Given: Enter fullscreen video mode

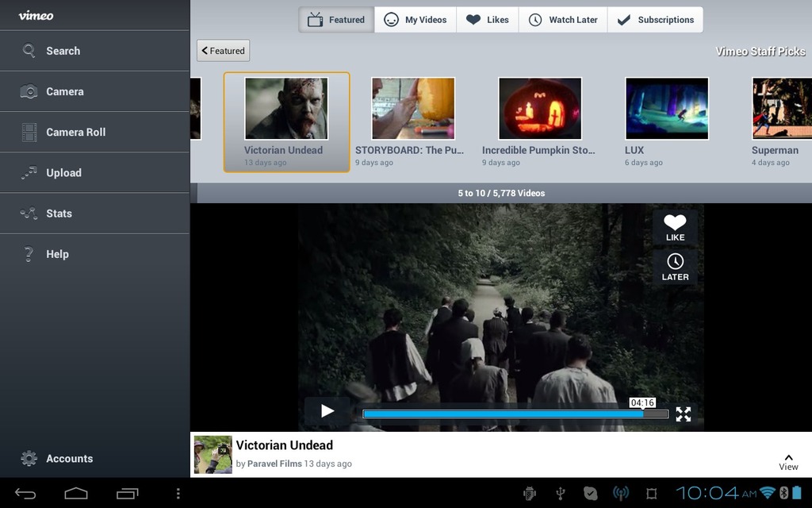Looking at the screenshot, I should tap(683, 414).
